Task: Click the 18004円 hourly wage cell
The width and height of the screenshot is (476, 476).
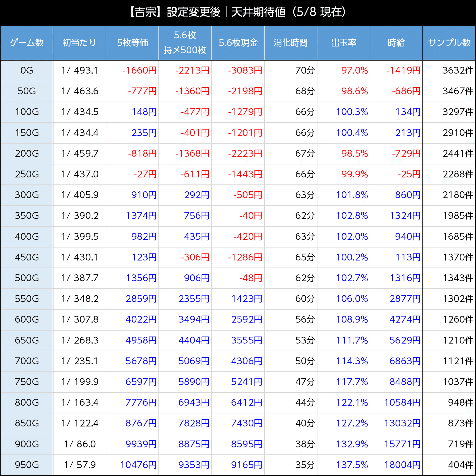Action: pyautogui.click(x=402, y=465)
